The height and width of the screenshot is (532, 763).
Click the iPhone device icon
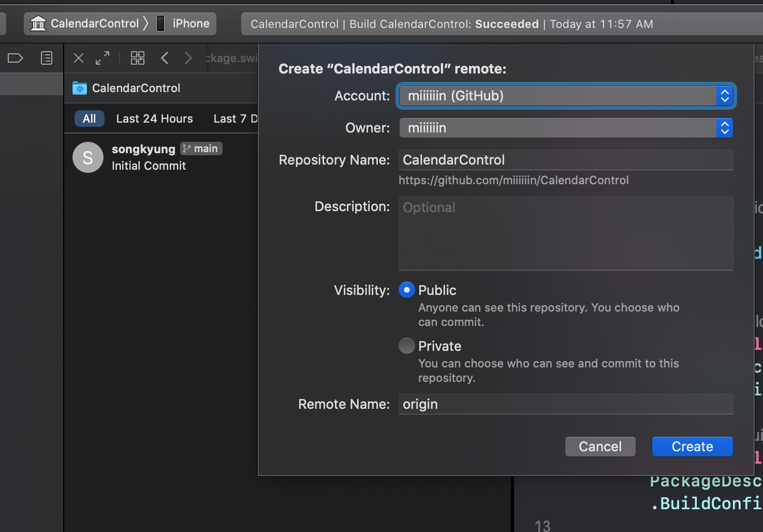[160, 23]
